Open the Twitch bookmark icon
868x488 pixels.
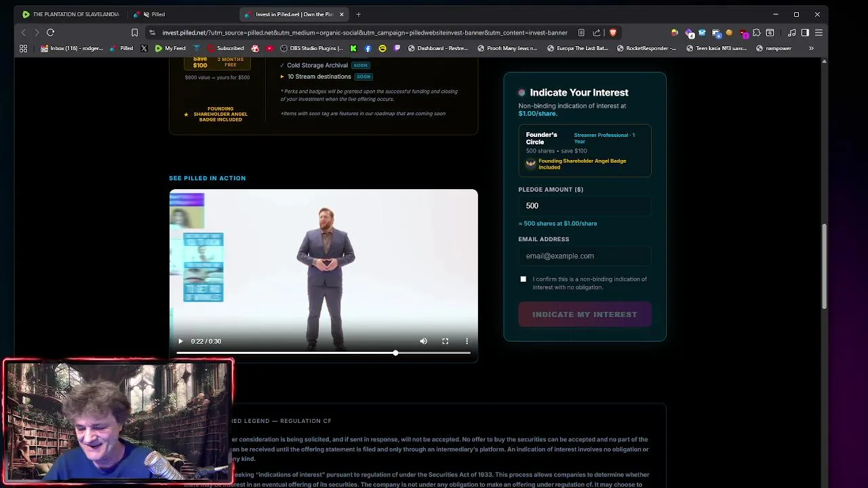coord(397,48)
